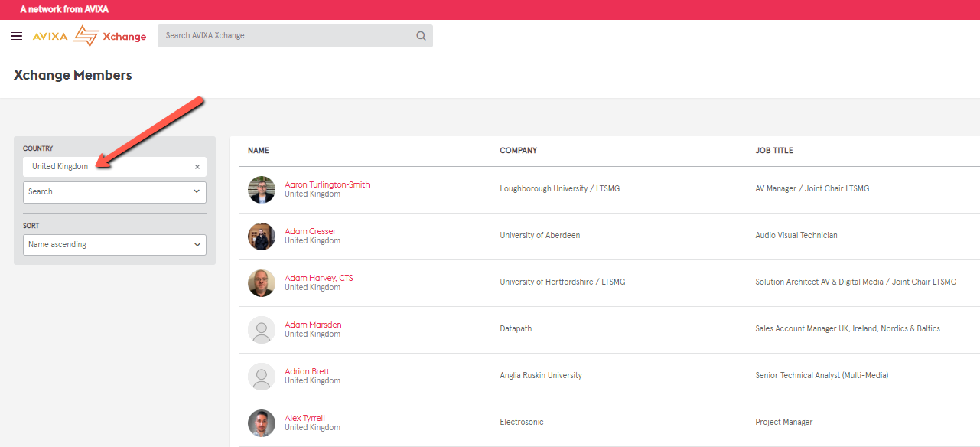
Task: Click Adam Marsden's placeholder avatar icon
Action: click(262, 330)
